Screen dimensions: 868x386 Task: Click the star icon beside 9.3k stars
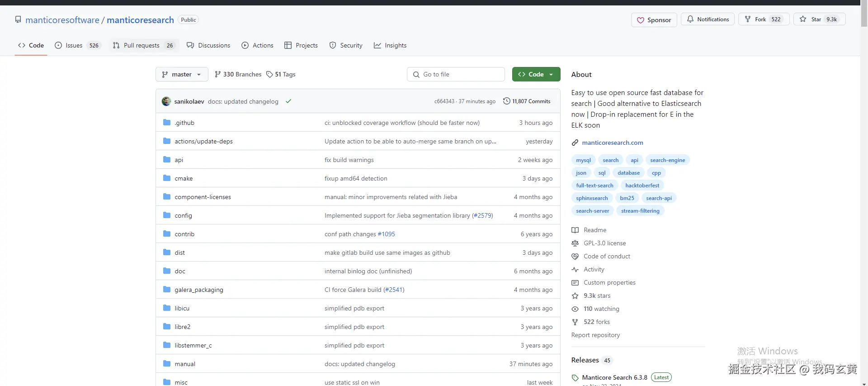pyautogui.click(x=575, y=295)
